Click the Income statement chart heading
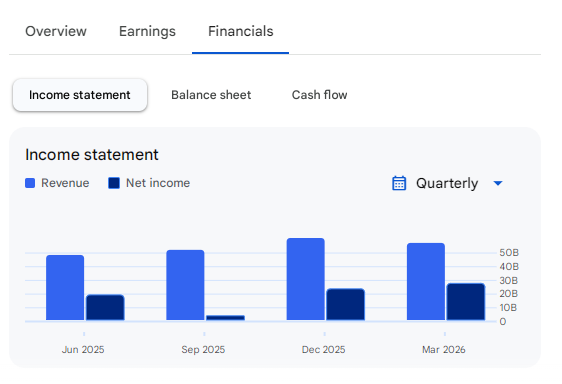 point(92,155)
